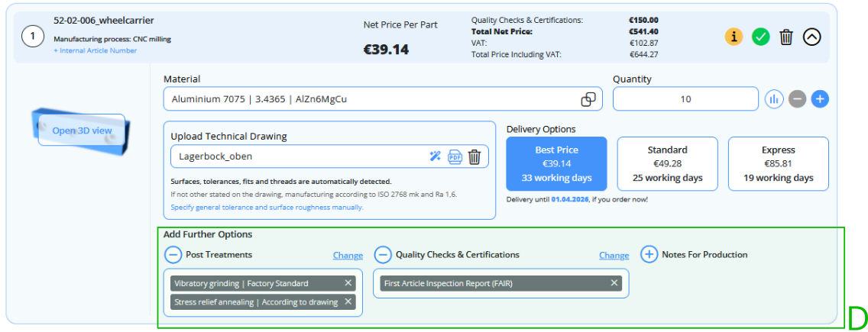Delete the wheelcarrier part with trash icon
The image size is (868, 332).
click(786, 37)
